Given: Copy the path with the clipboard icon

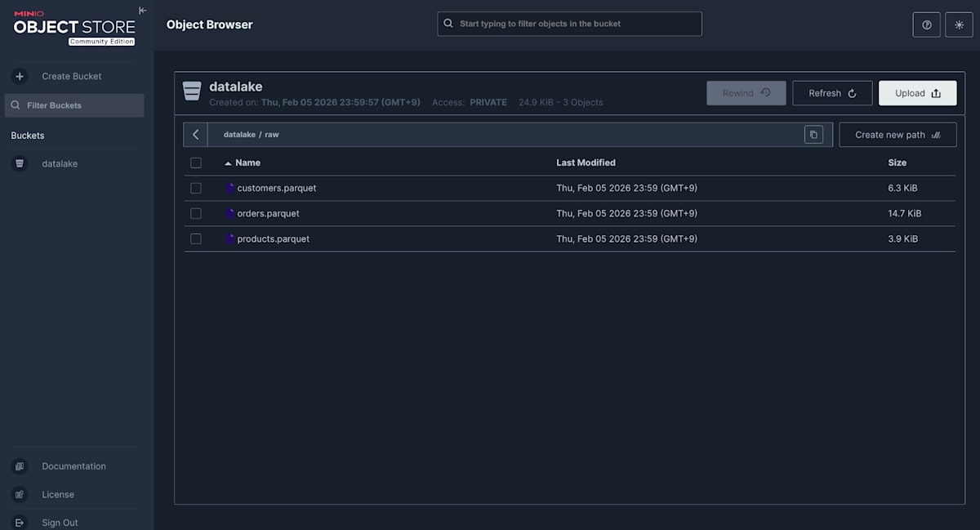Looking at the screenshot, I should click(x=813, y=135).
